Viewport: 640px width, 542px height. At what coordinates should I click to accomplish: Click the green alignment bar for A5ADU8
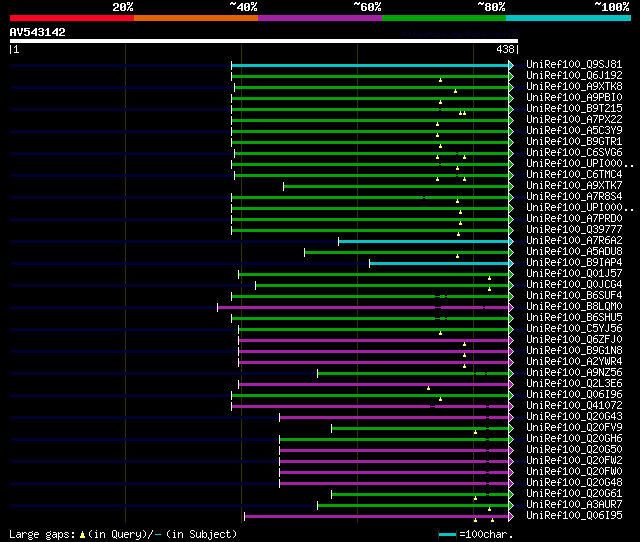tap(407, 253)
